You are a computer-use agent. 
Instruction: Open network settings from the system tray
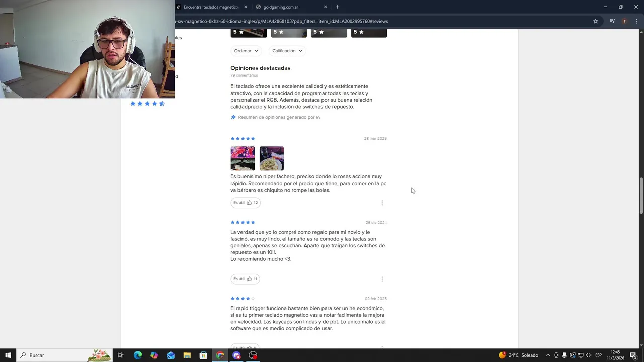click(580, 355)
